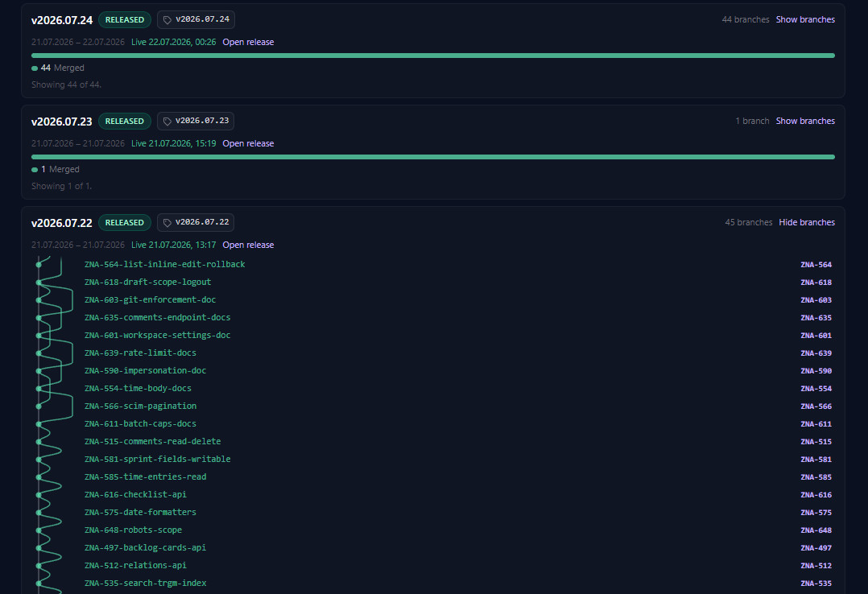Image resolution: width=868 pixels, height=594 pixels.
Task: Open branch ZNA-590-impersonation-doc
Action: click(145, 371)
